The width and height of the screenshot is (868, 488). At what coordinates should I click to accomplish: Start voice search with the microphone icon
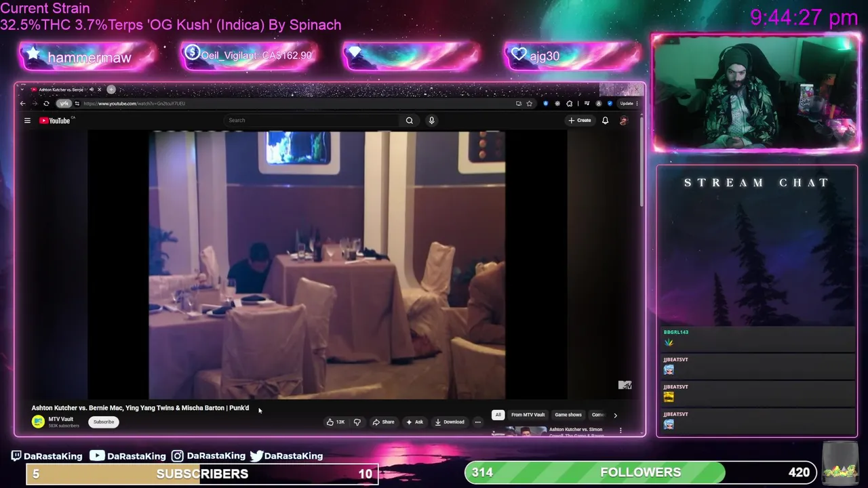click(x=431, y=121)
